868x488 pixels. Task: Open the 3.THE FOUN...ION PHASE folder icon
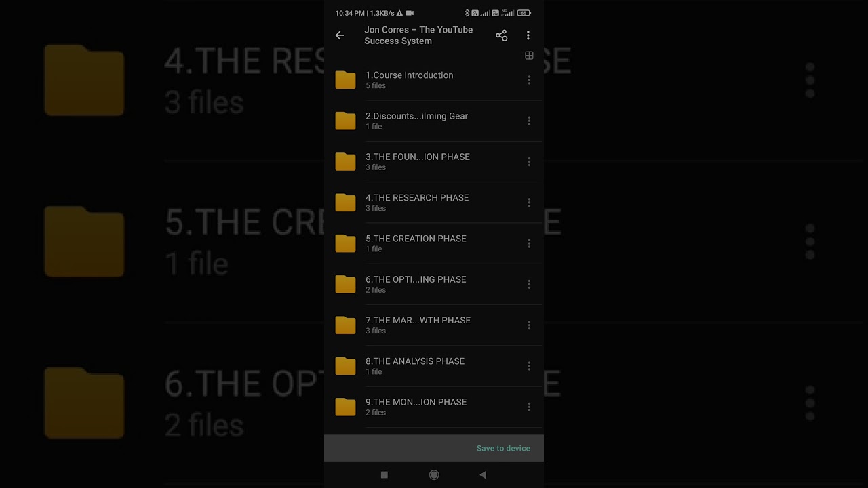(x=345, y=161)
